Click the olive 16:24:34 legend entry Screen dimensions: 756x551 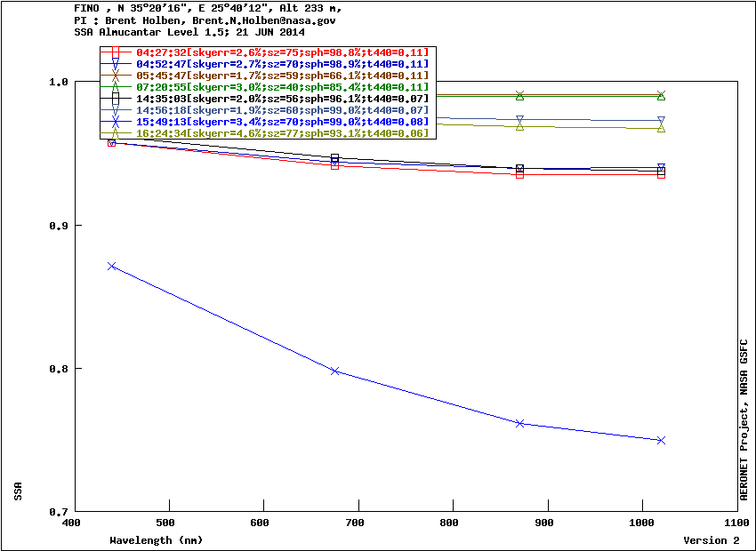[281, 133]
